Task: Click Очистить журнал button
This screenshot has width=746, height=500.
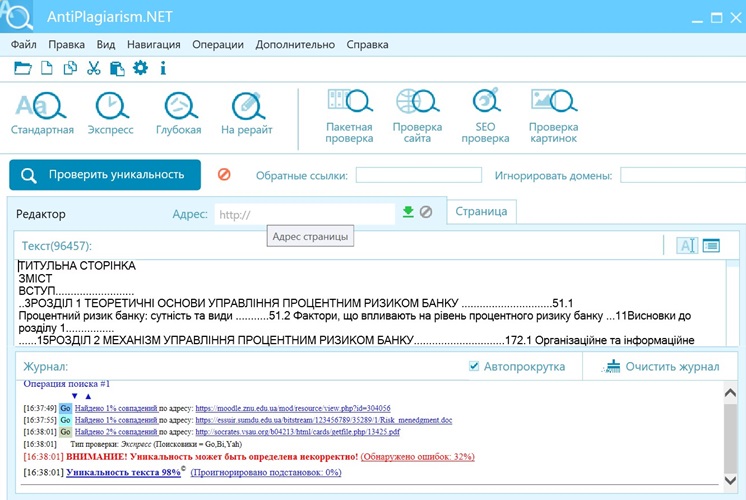Action: tap(660, 366)
